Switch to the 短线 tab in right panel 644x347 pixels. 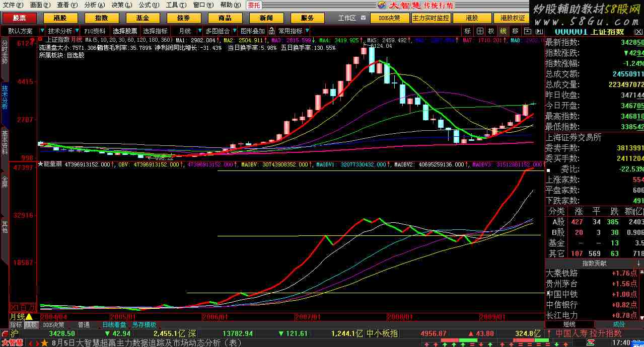[569, 324]
